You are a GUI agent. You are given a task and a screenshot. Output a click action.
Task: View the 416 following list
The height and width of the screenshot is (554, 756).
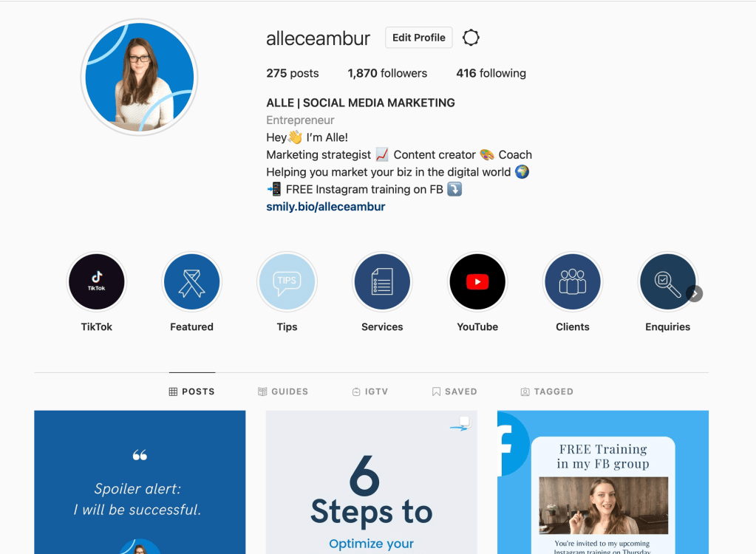(x=491, y=73)
